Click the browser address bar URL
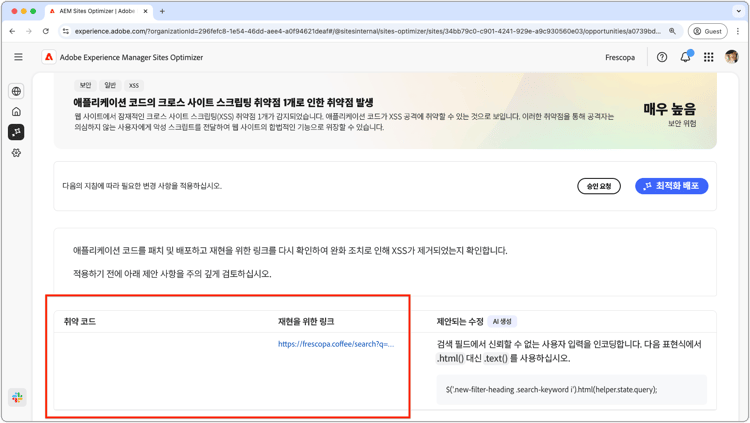Screen dimensions: 750x423 coord(367,31)
